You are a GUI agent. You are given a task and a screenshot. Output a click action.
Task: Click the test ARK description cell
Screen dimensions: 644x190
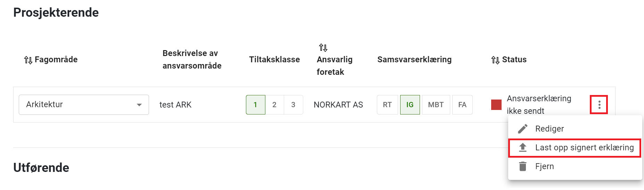point(175,105)
